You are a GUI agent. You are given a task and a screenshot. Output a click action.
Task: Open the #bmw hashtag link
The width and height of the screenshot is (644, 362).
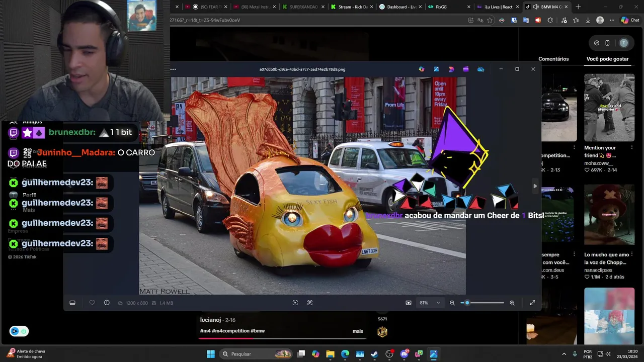tap(258, 331)
